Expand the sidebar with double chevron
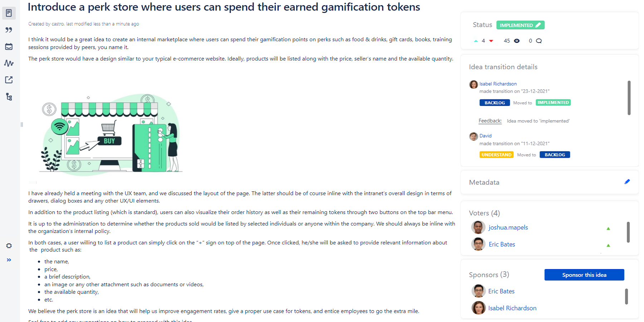The height and width of the screenshot is (322, 644). [9, 260]
